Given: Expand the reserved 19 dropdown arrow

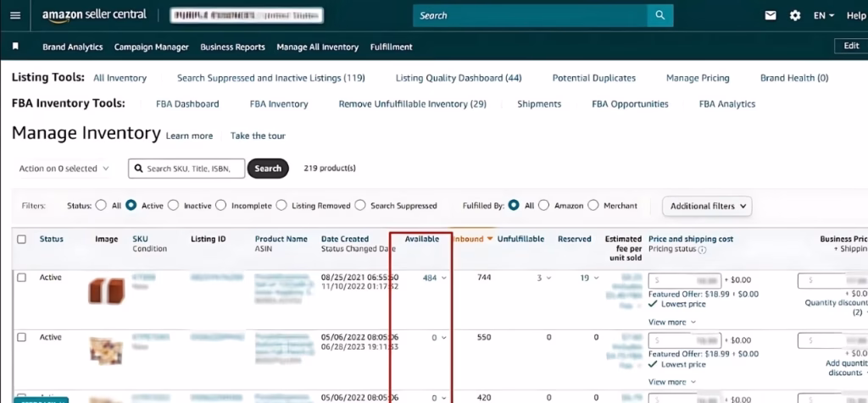Looking at the screenshot, I should pos(596,278).
